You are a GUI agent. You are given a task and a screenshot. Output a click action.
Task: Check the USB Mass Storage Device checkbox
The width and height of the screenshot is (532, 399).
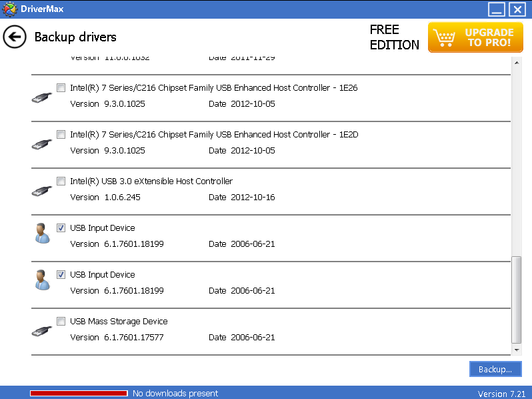tap(61, 321)
